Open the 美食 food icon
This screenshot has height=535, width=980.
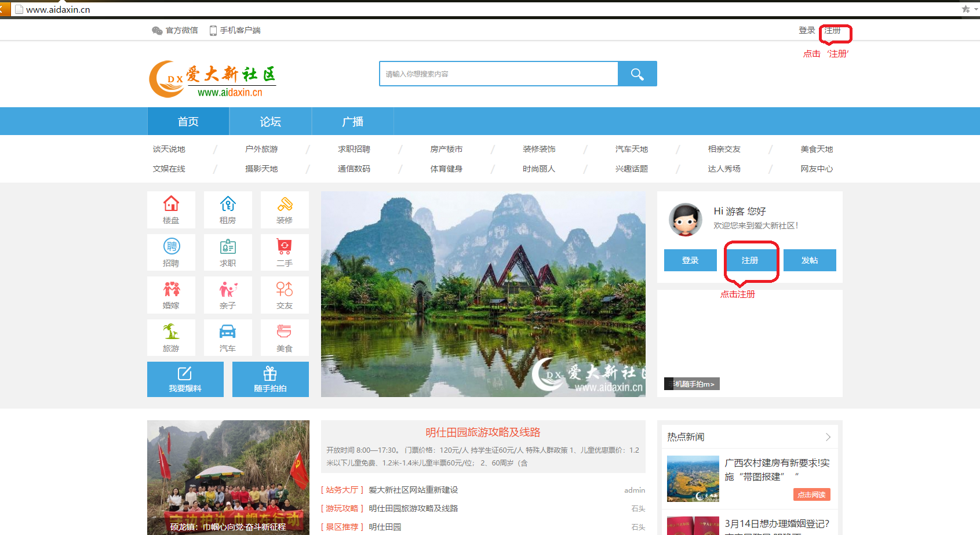click(285, 332)
